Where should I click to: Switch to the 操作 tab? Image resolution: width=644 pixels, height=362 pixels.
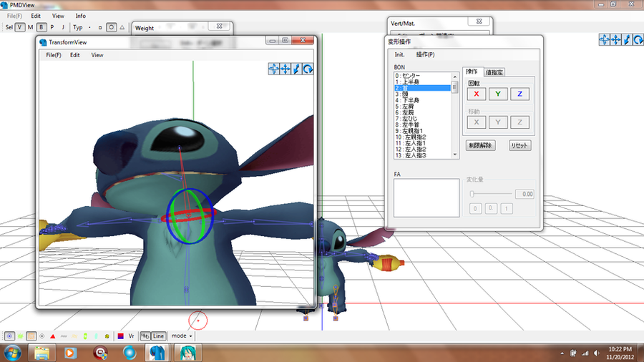pos(472,72)
